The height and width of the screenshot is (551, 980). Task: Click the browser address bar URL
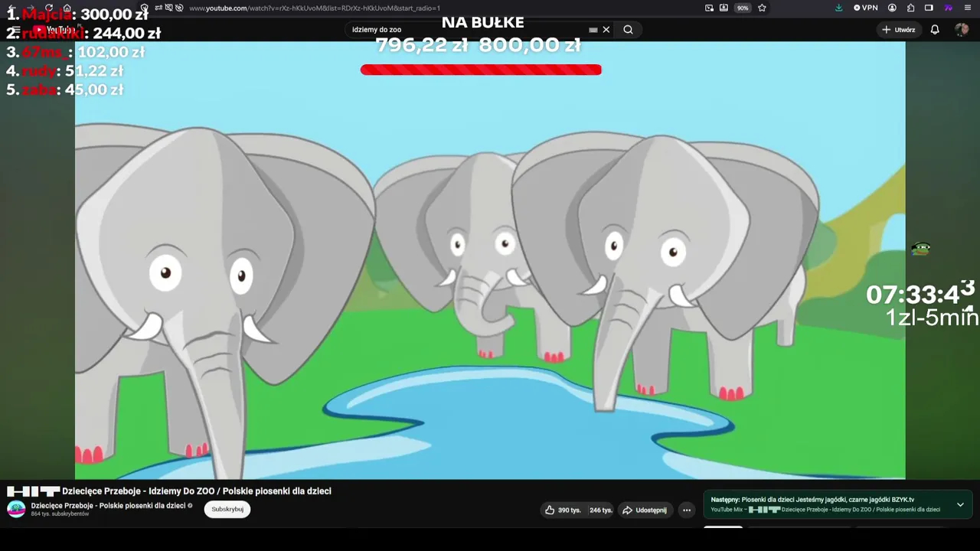pyautogui.click(x=315, y=8)
